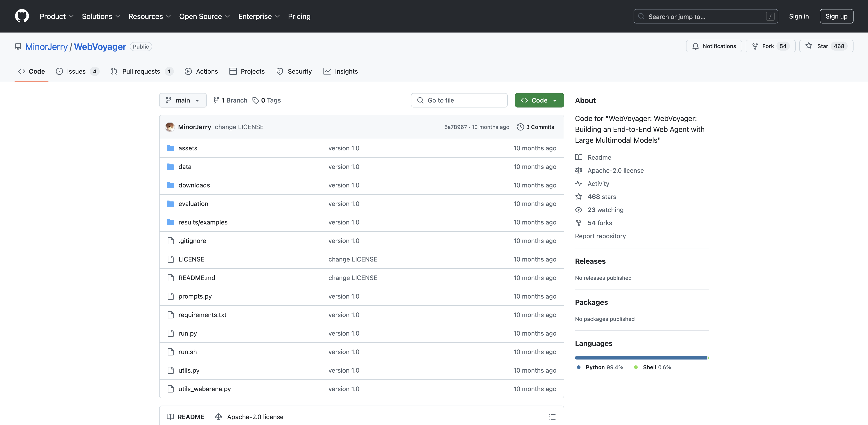
Task: Open the green Code dropdown button
Action: [539, 100]
